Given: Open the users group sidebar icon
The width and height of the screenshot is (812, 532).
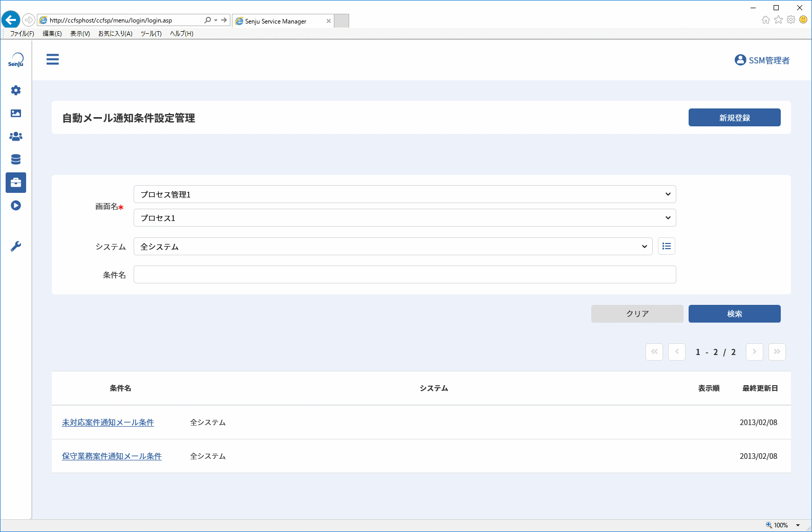Looking at the screenshot, I should pos(16,137).
